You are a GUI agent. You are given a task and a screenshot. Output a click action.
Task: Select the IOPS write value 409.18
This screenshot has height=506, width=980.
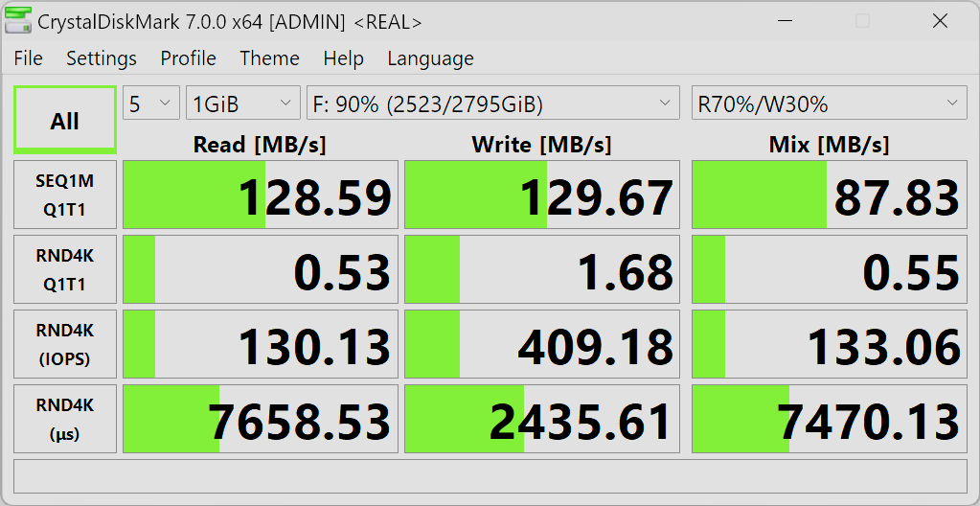[542, 344]
